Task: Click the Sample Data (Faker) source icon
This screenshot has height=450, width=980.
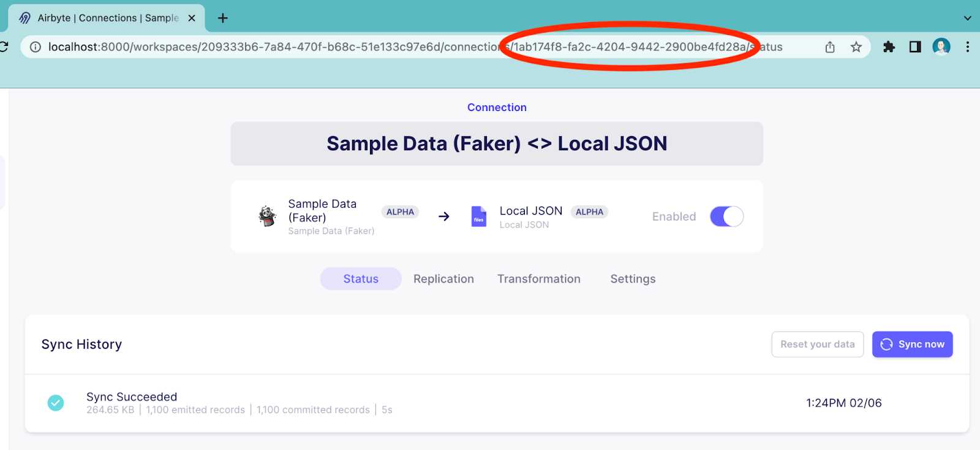Action: [267, 216]
